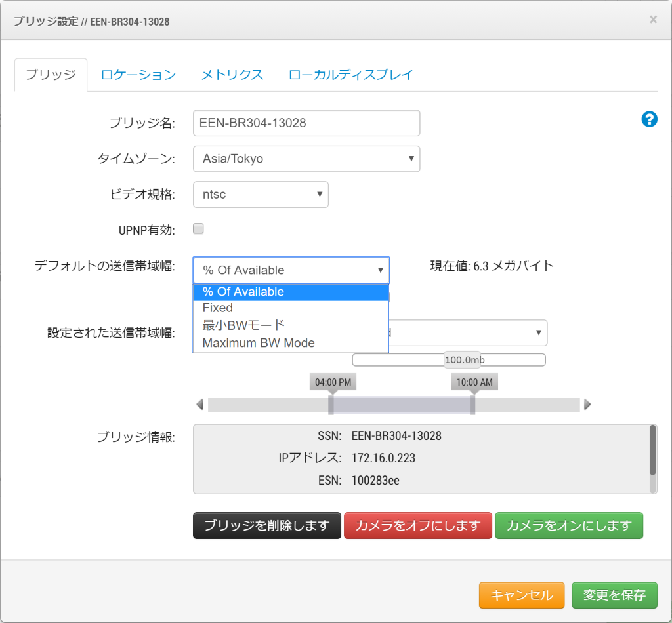Close the bridge settings dialog with X
672x623 pixels.
653,20
